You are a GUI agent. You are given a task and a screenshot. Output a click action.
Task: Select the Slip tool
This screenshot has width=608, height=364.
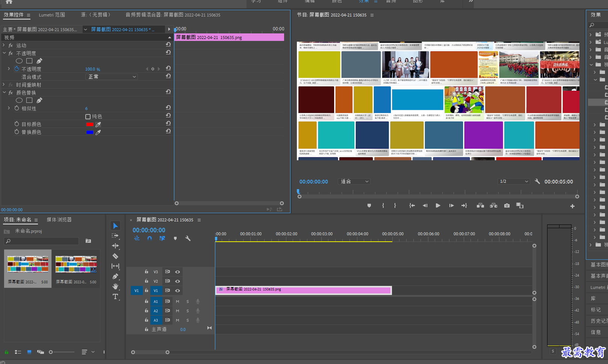(115, 266)
